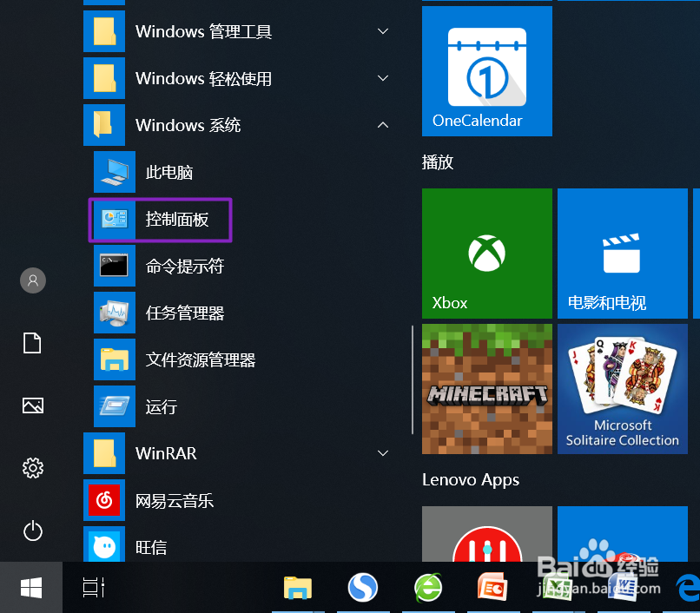Screen dimensions: 700x613
Task: Expand Windows 管理工具 chevron
Action: (x=383, y=31)
